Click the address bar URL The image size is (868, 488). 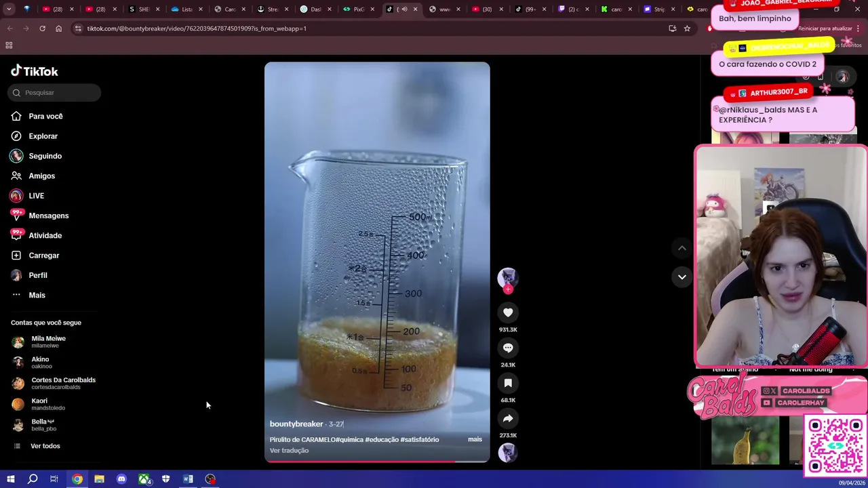click(197, 28)
